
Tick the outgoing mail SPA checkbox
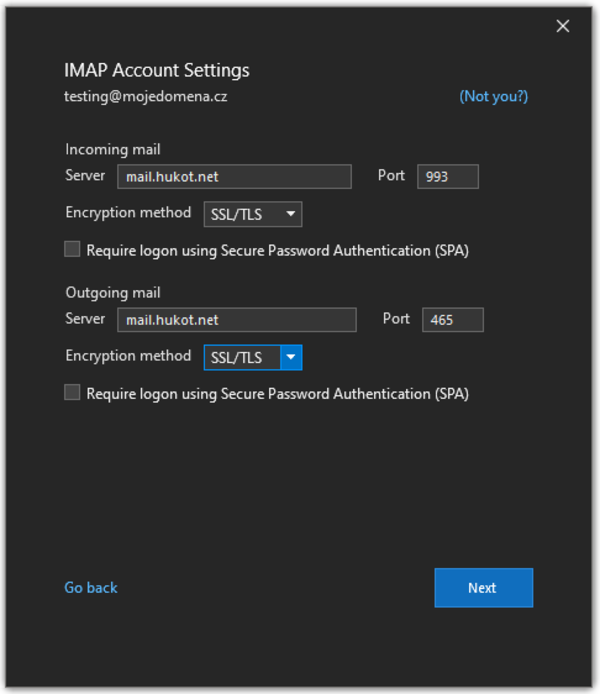pos(72,393)
